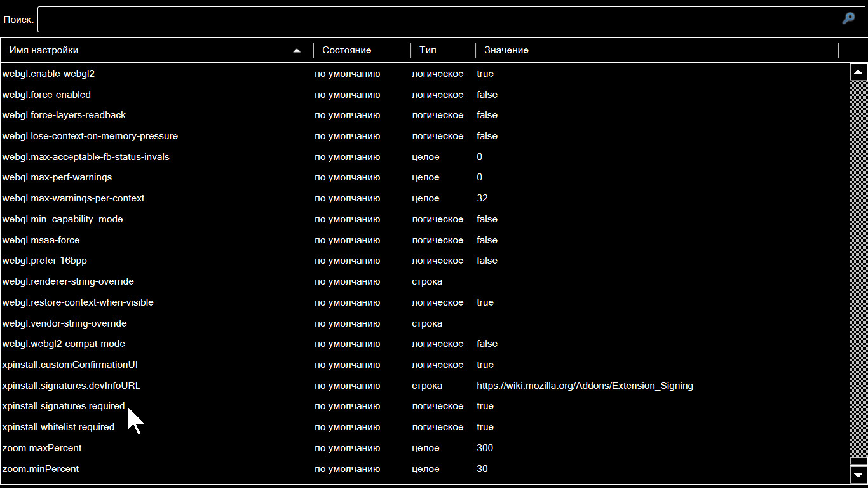Click value 300 of zoom.maxPercent

click(485, 448)
